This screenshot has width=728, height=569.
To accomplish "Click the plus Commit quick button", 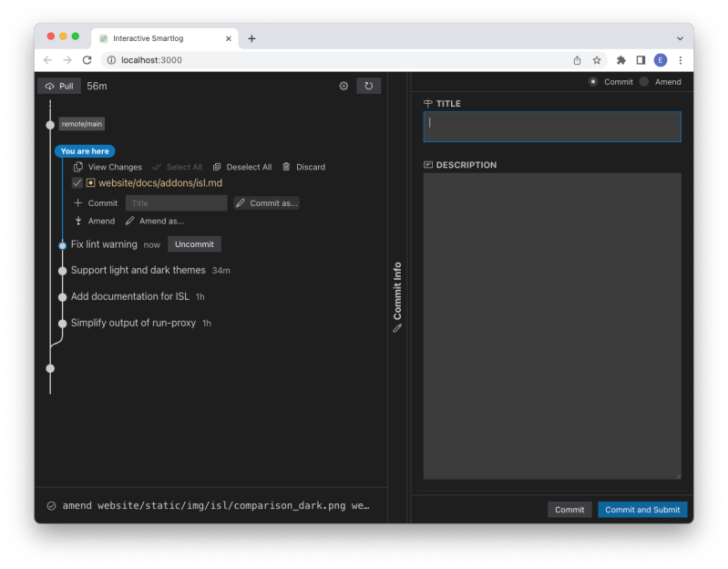I will pos(96,203).
